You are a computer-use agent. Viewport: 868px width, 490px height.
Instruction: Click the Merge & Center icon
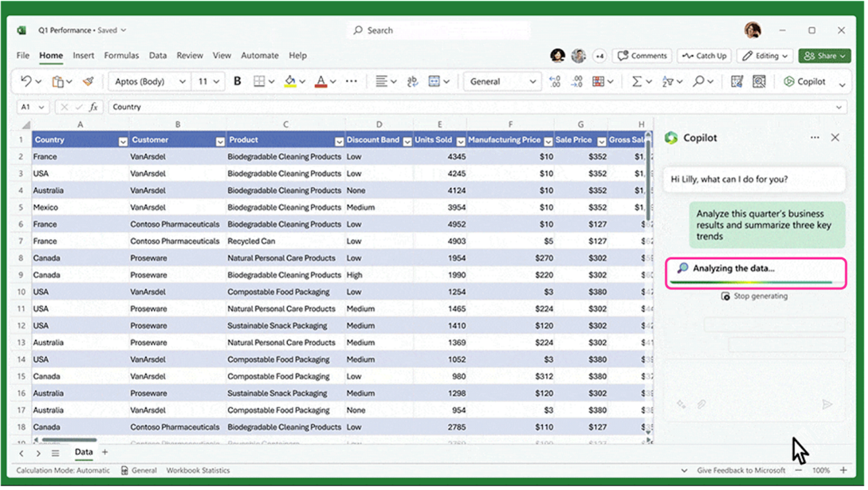click(x=433, y=81)
